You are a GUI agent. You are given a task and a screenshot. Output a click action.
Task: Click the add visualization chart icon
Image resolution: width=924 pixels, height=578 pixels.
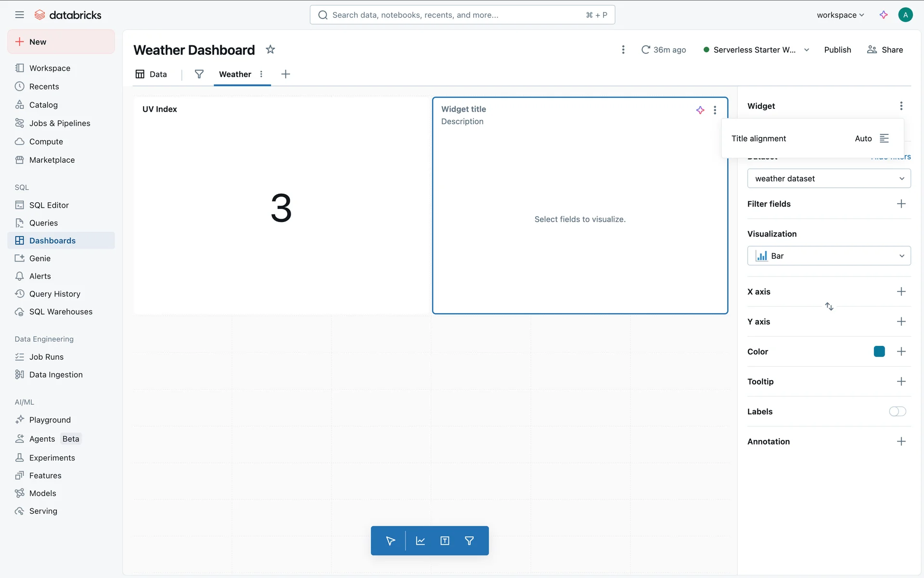tap(420, 540)
